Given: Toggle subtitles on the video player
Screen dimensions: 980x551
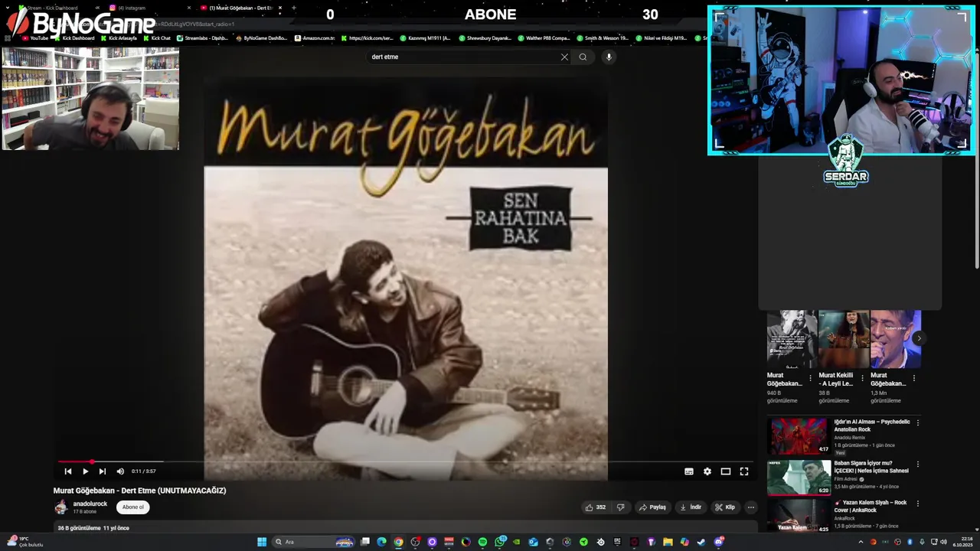Looking at the screenshot, I should click(x=689, y=471).
